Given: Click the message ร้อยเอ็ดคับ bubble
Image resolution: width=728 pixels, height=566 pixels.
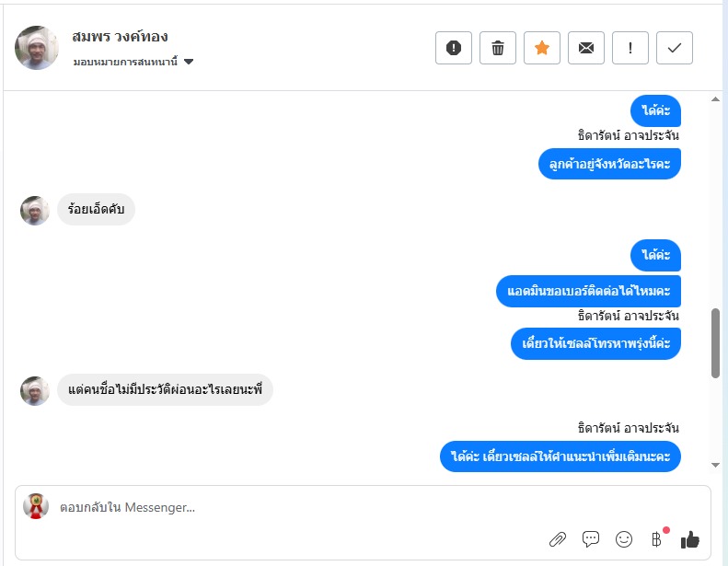Looking at the screenshot, I should point(96,210).
